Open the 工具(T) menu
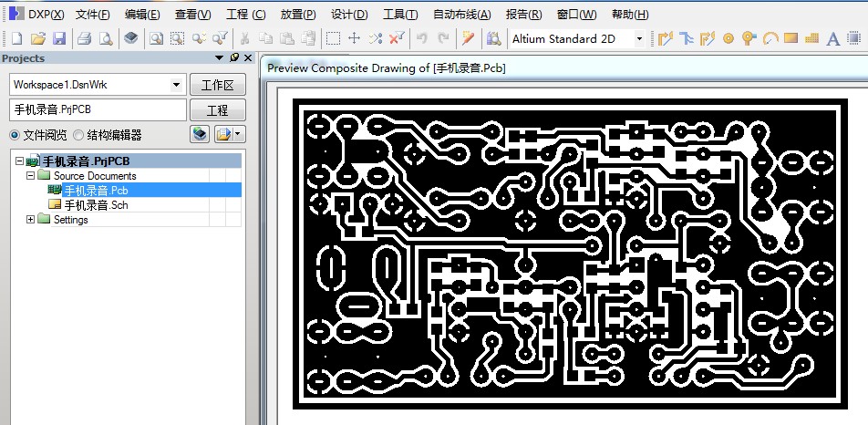Viewport: 868px width, 425px height. click(x=400, y=15)
